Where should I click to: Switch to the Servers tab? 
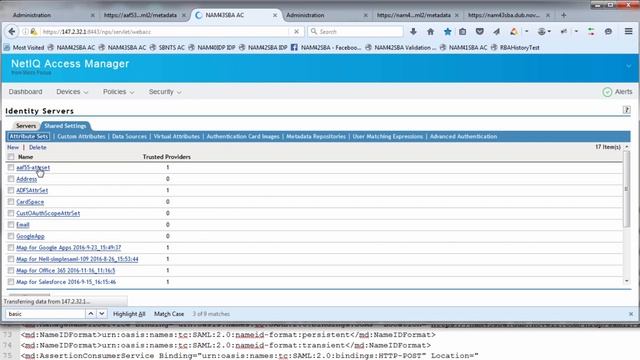click(26, 126)
